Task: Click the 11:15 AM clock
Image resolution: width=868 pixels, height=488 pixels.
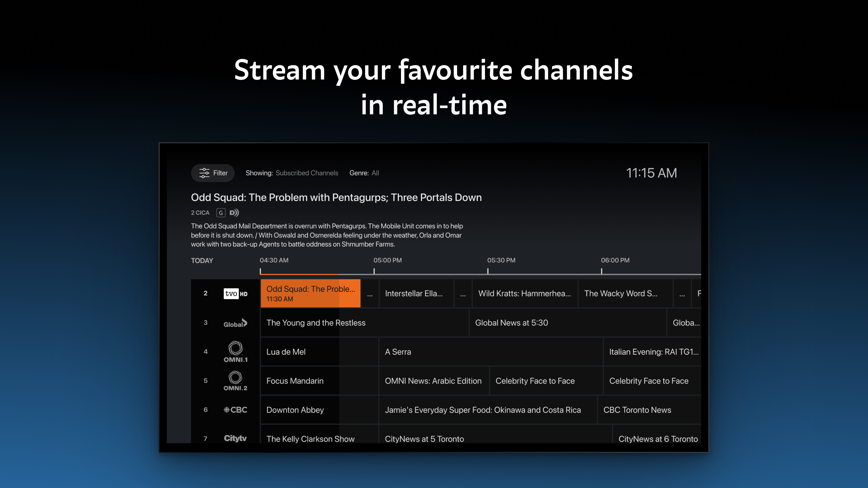Action: coord(651,173)
